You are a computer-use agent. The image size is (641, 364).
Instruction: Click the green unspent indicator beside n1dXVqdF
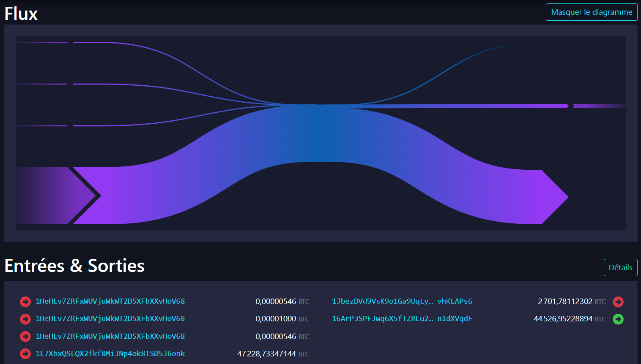pos(618,319)
